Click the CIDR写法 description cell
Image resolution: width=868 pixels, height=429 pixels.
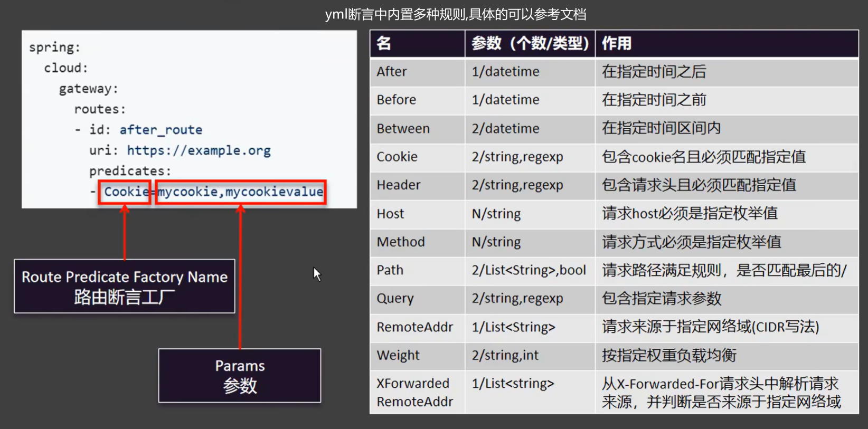(x=727, y=327)
